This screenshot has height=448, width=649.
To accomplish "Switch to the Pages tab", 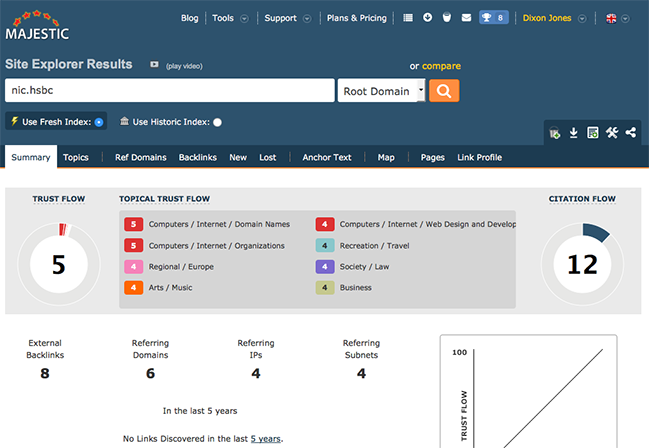I will (x=433, y=157).
